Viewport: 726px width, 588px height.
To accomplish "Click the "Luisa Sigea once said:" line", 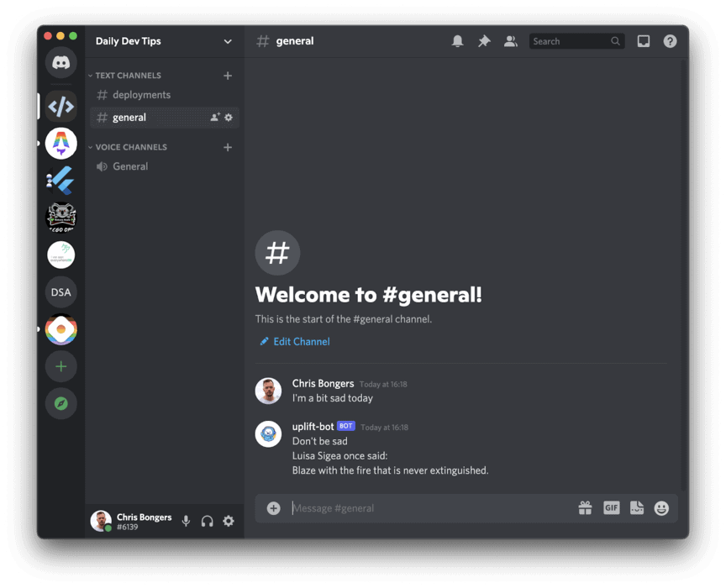I will pos(339,456).
